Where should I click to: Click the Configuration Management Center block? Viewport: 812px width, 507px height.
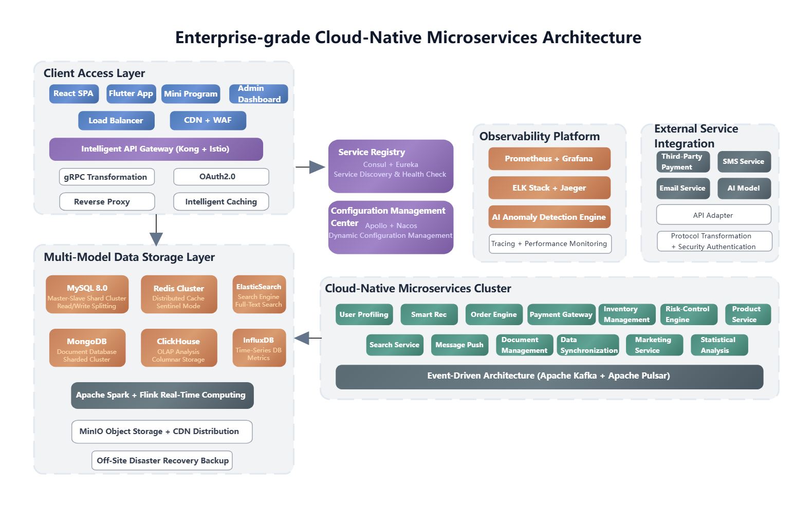[x=391, y=227]
